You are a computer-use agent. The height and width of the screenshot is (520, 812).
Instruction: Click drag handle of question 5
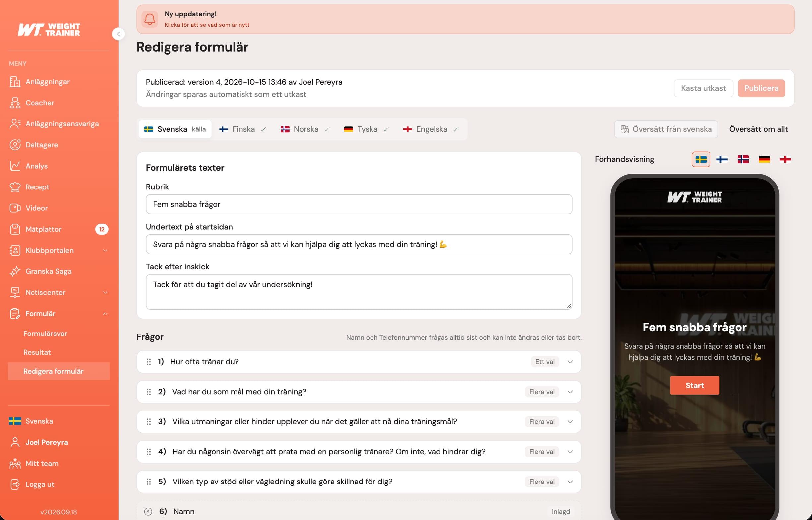(x=149, y=482)
